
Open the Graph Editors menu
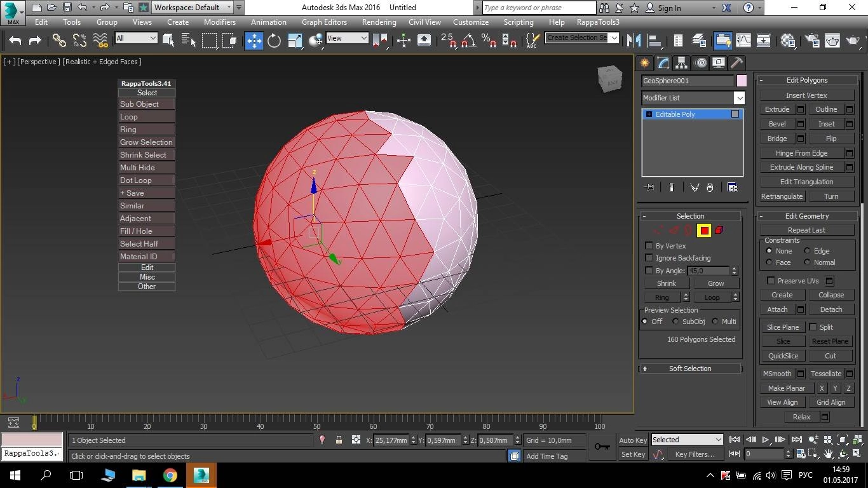324,22
